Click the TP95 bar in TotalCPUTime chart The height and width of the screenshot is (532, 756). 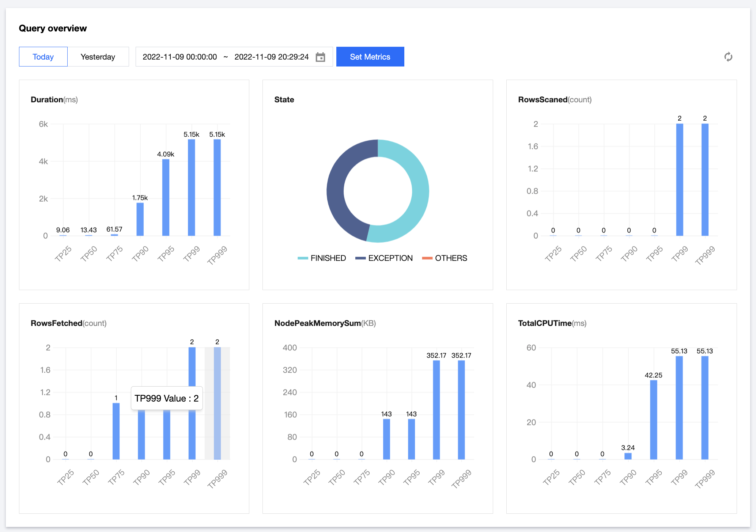[x=653, y=419]
